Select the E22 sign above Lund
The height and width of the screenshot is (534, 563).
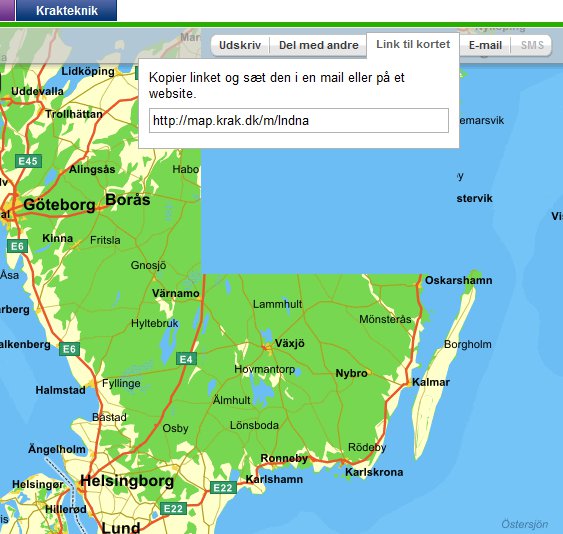[x=173, y=509]
